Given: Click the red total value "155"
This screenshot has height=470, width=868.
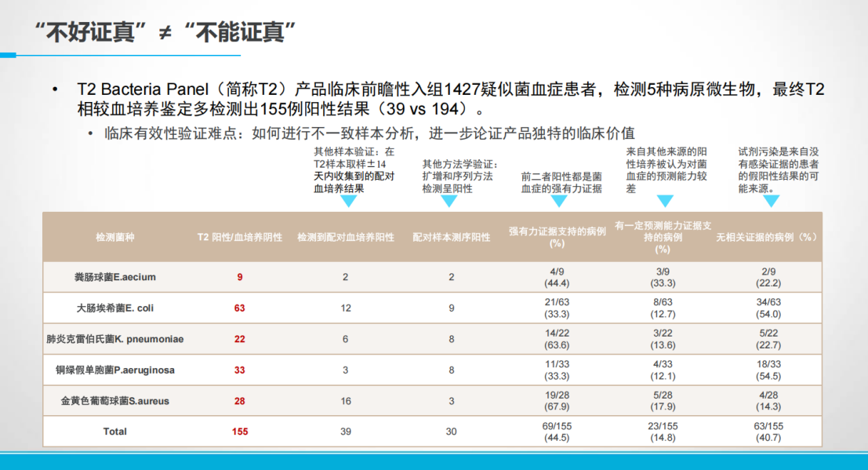Looking at the screenshot, I should pyautogui.click(x=240, y=432).
